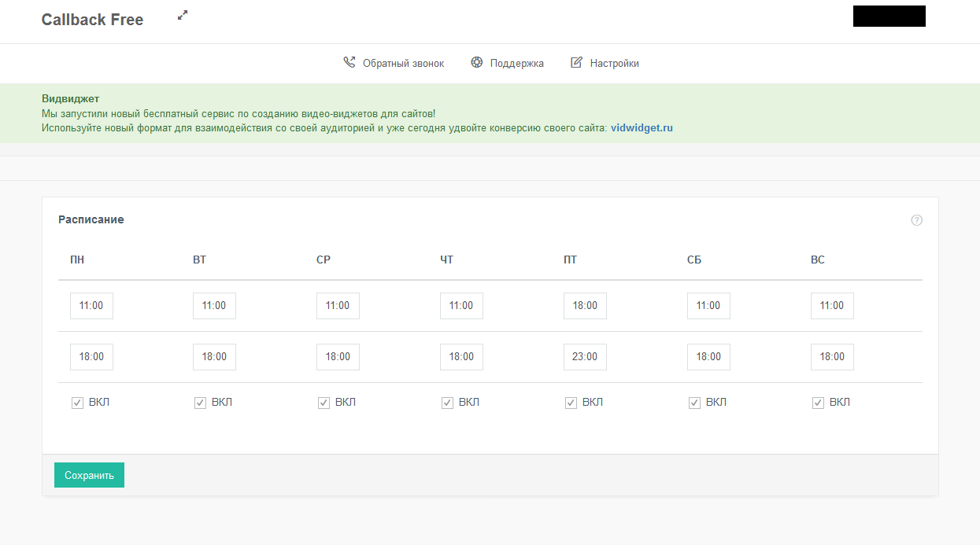The image size is (980, 545).
Task: Click the Callback Free logo title
Action: click(x=92, y=20)
